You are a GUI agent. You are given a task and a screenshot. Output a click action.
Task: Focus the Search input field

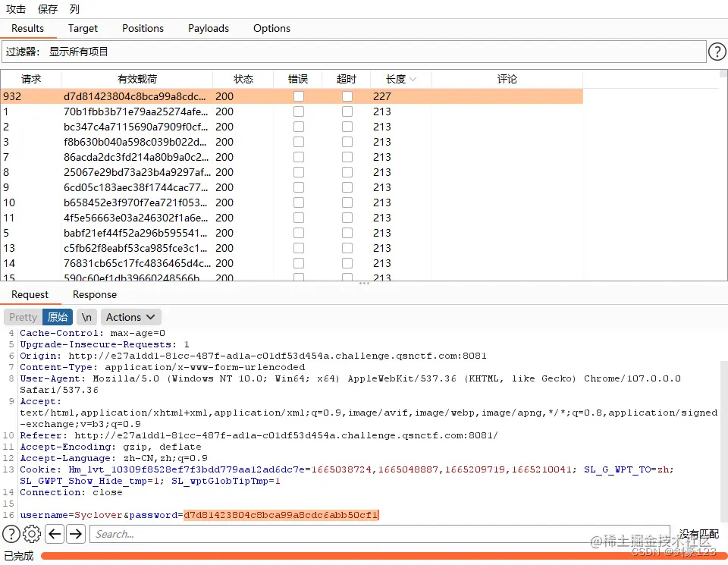[379, 534]
